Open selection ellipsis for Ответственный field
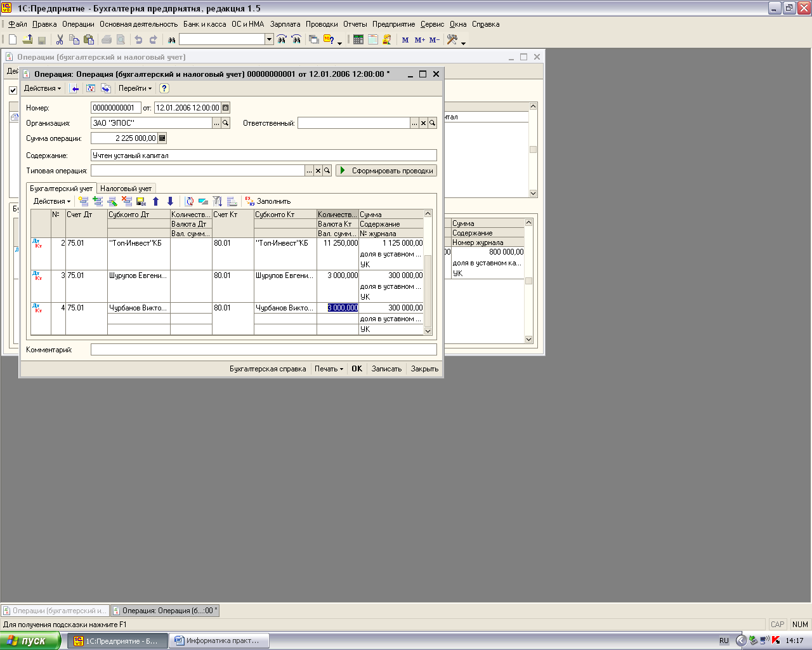The width and height of the screenshot is (812, 650). 415,123
